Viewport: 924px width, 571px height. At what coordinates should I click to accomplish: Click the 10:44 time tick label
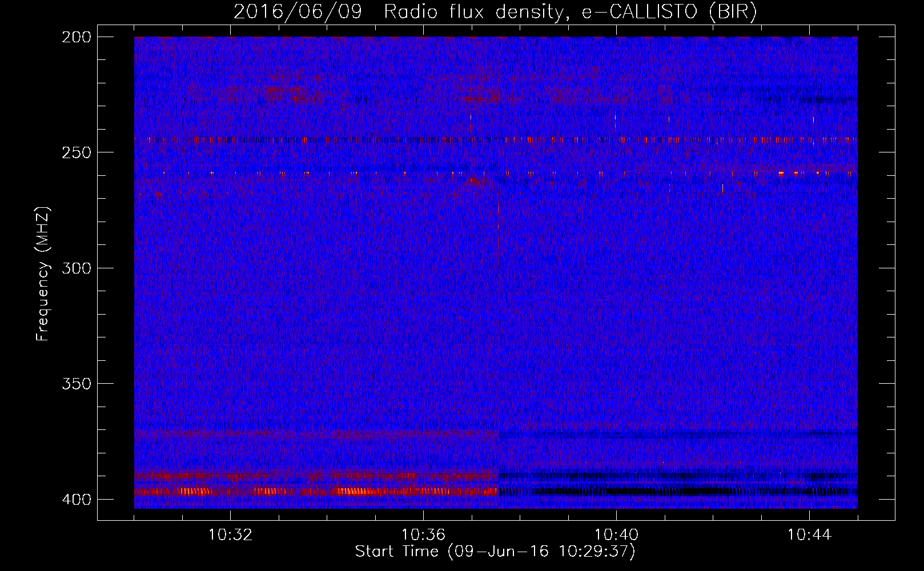click(x=809, y=535)
